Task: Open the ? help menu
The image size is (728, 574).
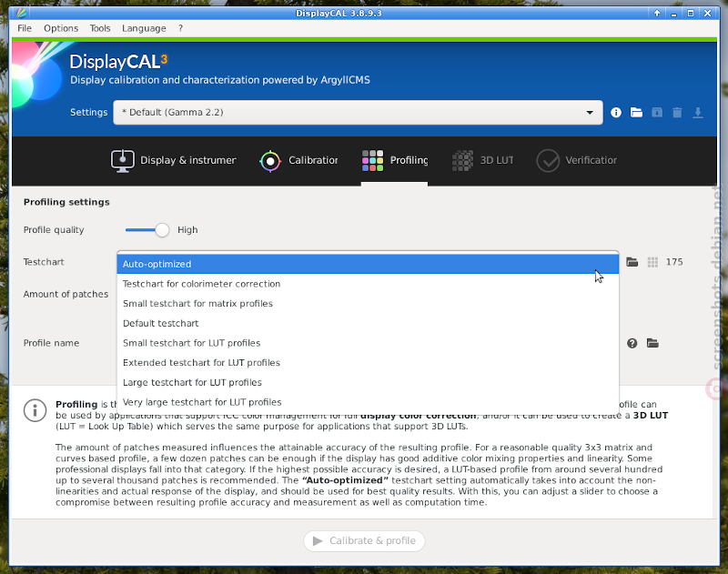Action: tap(180, 28)
